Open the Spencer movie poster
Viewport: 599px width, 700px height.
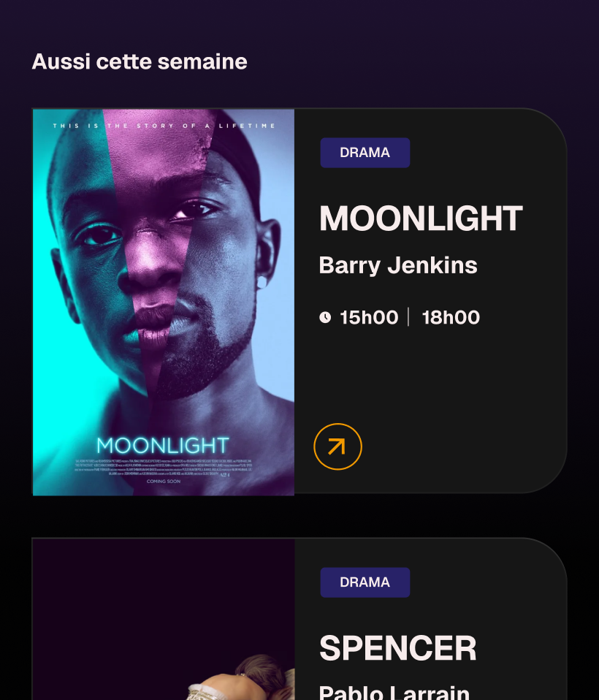click(x=164, y=621)
